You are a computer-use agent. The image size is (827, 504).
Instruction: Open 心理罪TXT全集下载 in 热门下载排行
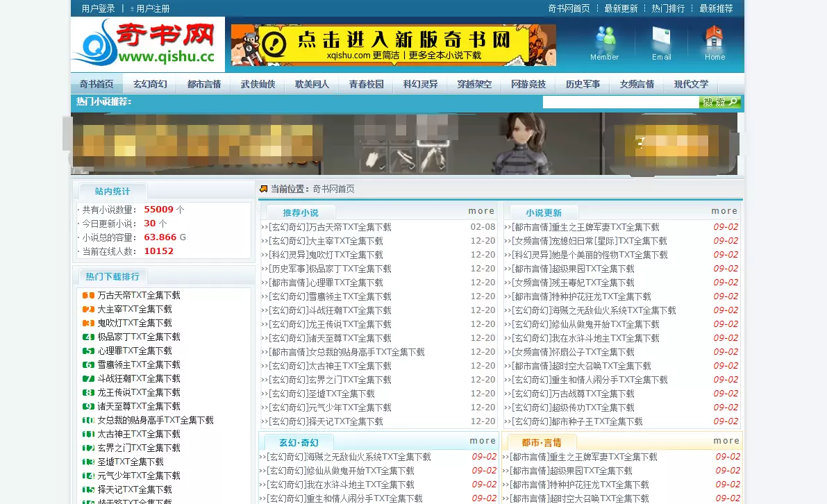coord(135,351)
